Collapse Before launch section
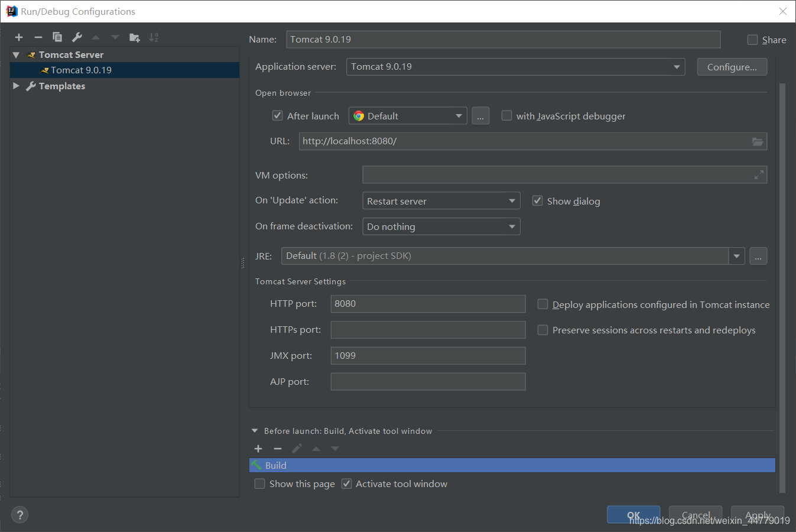Screen dimensions: 796x532 pos(255,431)
